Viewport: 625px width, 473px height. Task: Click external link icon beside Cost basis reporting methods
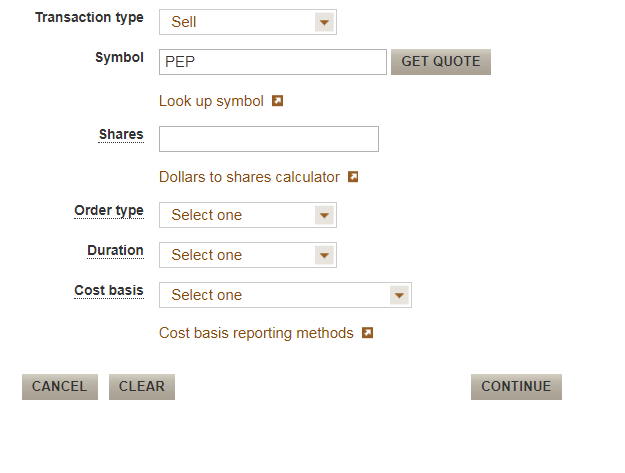click(x=367, y=333)
